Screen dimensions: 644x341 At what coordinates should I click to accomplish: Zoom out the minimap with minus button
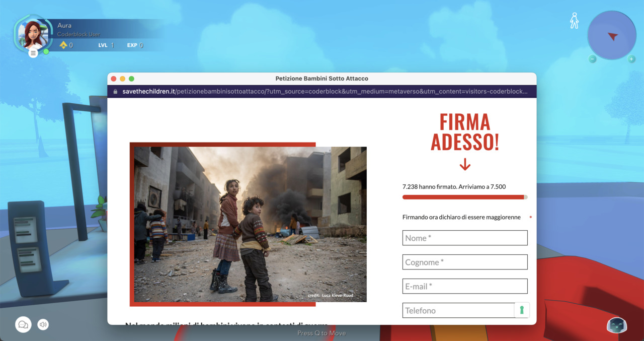[593, 59]
